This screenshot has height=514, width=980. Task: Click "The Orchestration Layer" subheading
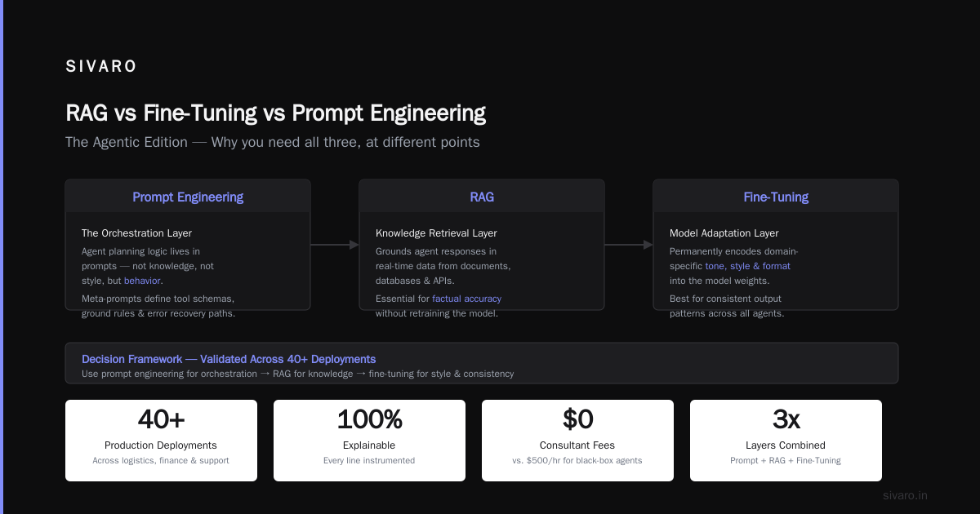point(136,233)
